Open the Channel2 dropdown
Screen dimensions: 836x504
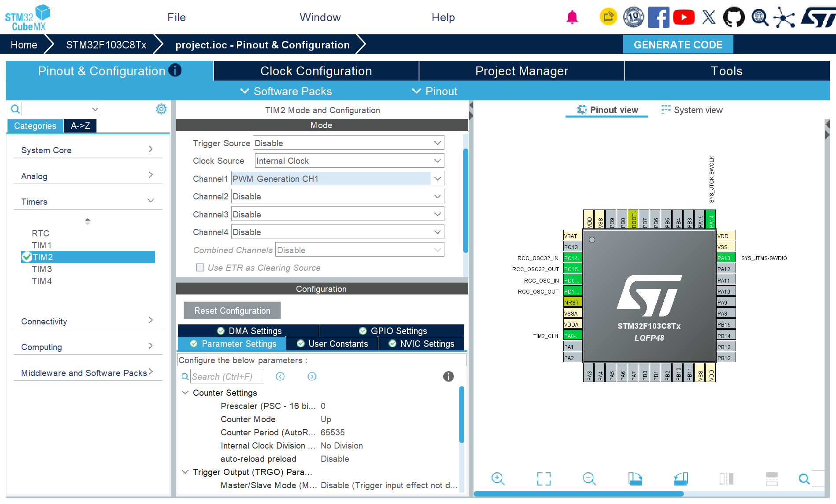coord(337,196)
